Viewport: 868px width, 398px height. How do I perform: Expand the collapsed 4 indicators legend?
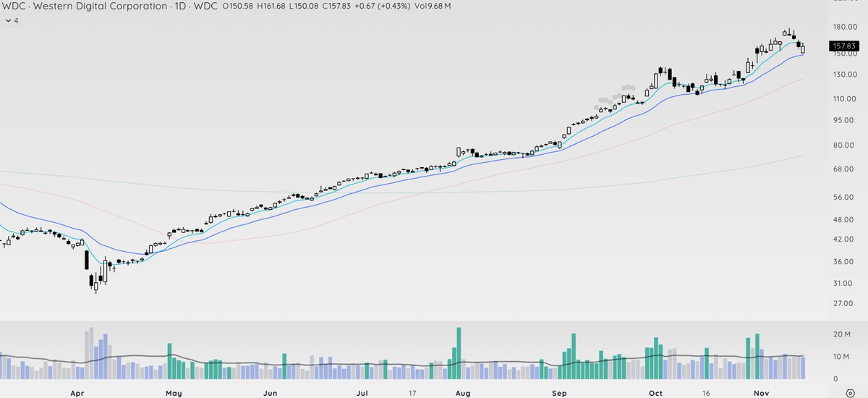(x=12, y=21)
